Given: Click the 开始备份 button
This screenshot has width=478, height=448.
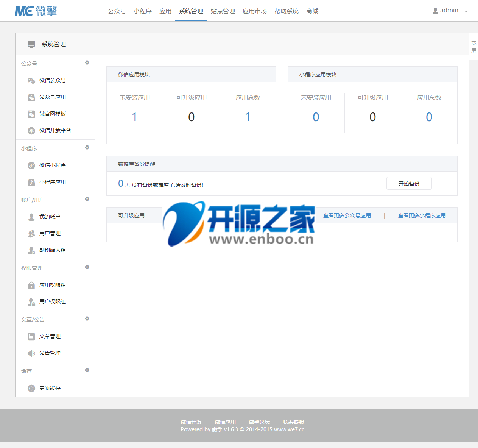Looking at the screenshot, I should coord(409,183).
